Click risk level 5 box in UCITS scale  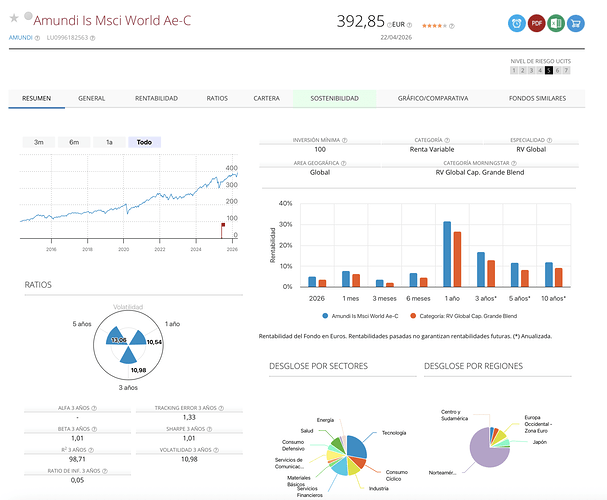coord(549,70)
